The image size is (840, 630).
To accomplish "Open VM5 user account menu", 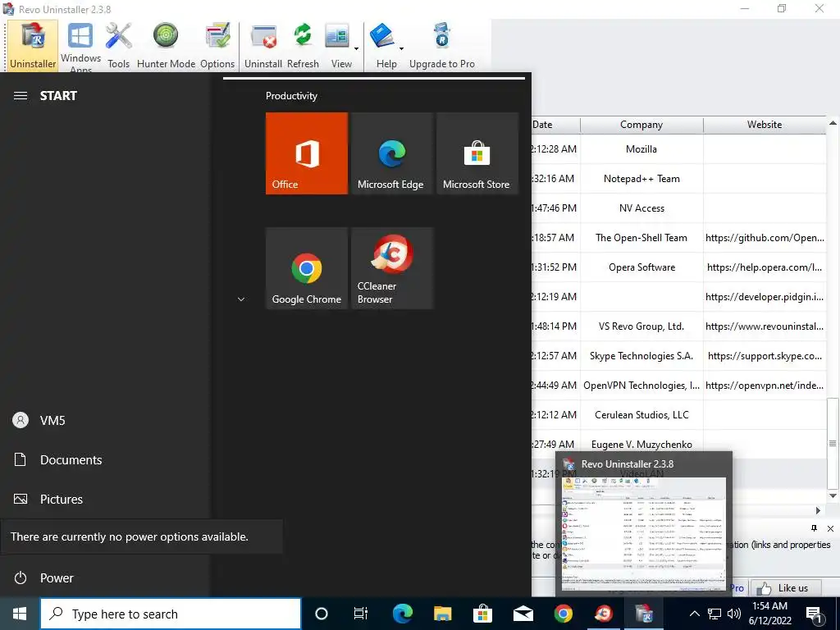I will (x=105, y=421).
